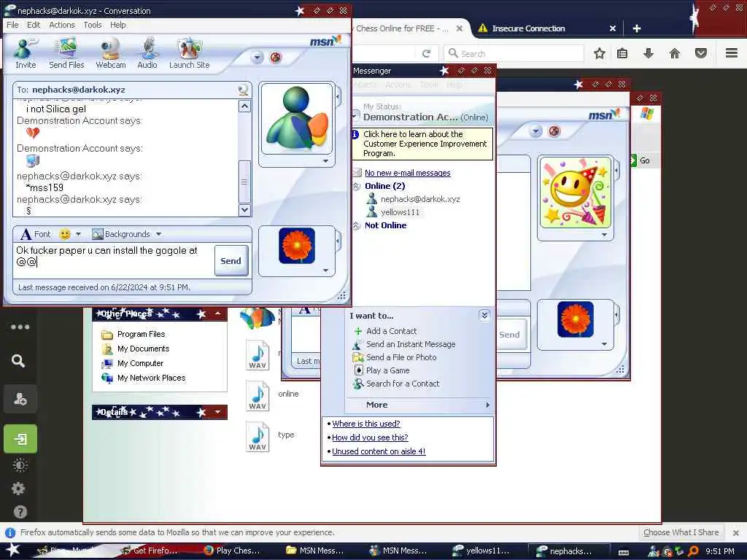Image resolution: width=747 pixels, height=560 pixels.
Task: Click the magnifier search icon in left sidebar
Action: tap(18, 360)
